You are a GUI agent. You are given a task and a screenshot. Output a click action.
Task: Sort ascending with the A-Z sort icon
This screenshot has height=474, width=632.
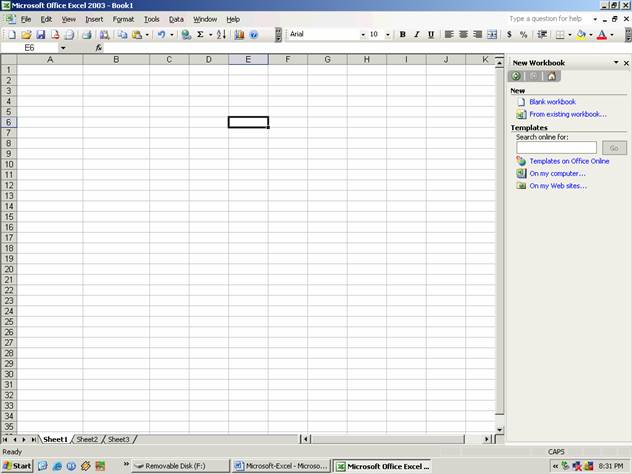[221, 35]
